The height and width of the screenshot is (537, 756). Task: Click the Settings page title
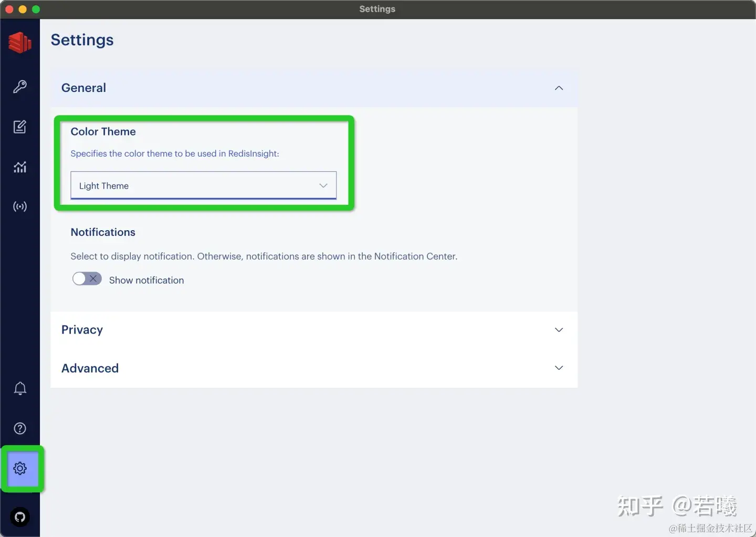coord(82,40)
